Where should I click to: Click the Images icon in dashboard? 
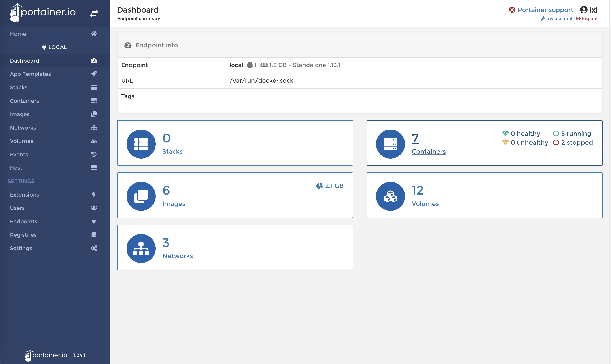click(x=142, y=196)
